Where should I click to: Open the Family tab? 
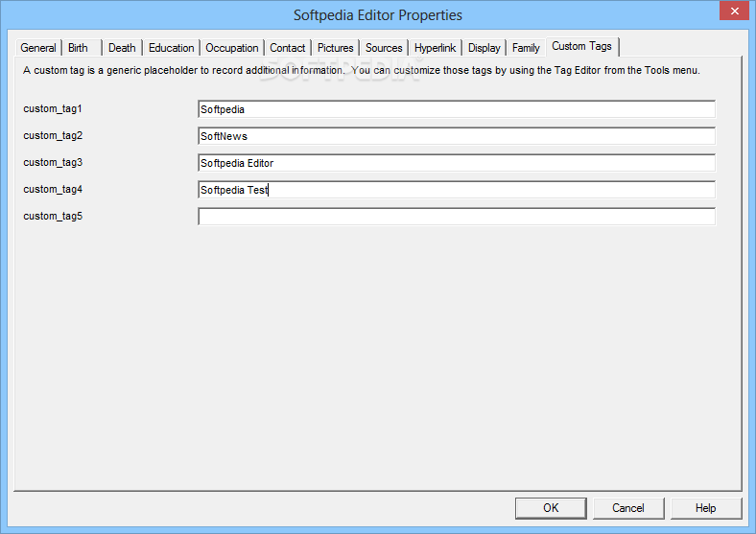(x=526, y=48)
